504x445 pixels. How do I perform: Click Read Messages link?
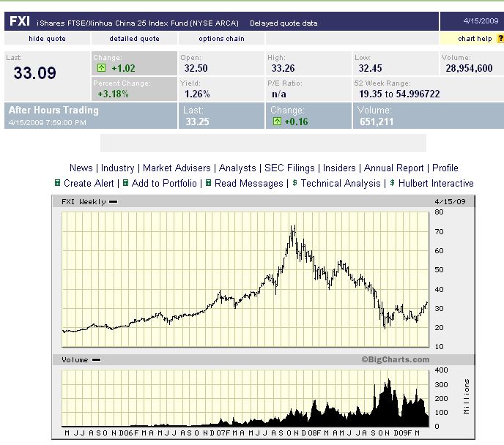(x=249, y=183)
